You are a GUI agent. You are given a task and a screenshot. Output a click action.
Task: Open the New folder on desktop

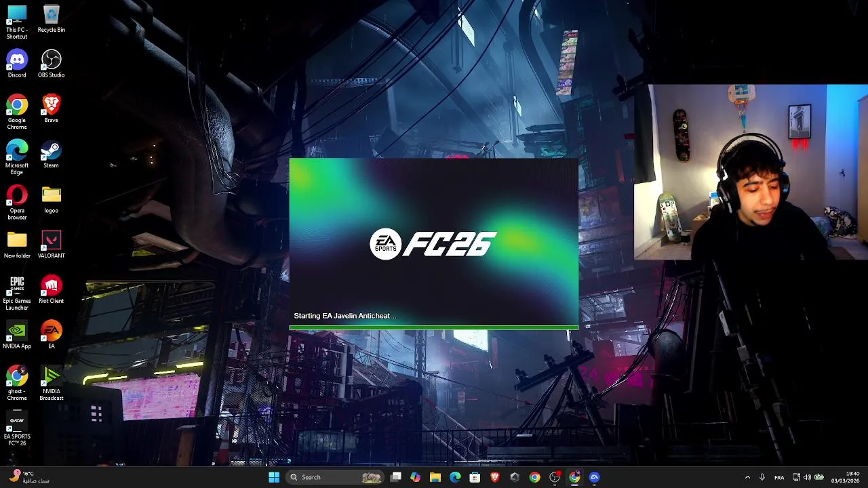(x=17, y=245)
